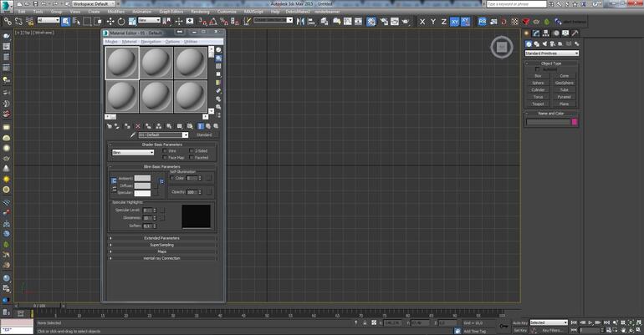Open the Hierarchy command panel tab
This screenshot has width=644, height=335.
point(546,33)
